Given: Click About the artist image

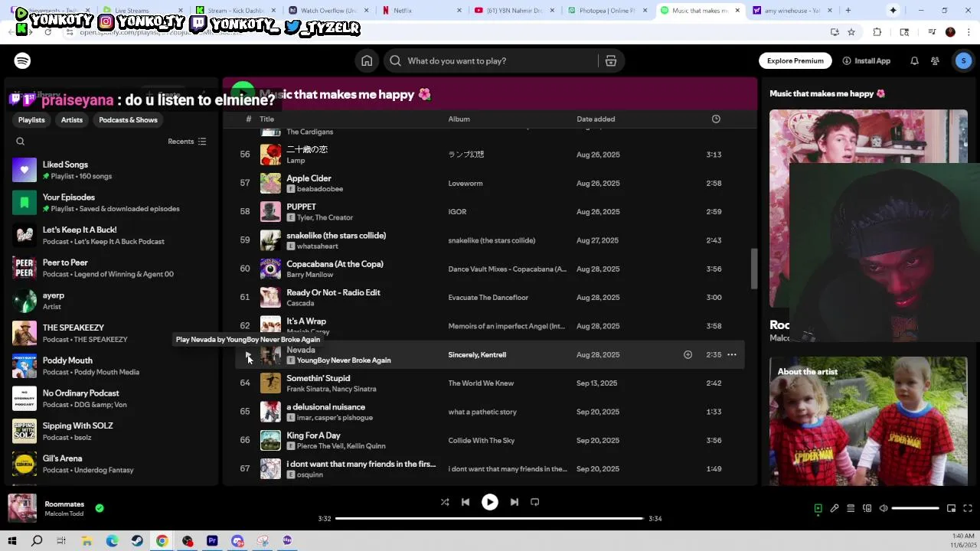Looking at the screenshot, I should 868,421.
